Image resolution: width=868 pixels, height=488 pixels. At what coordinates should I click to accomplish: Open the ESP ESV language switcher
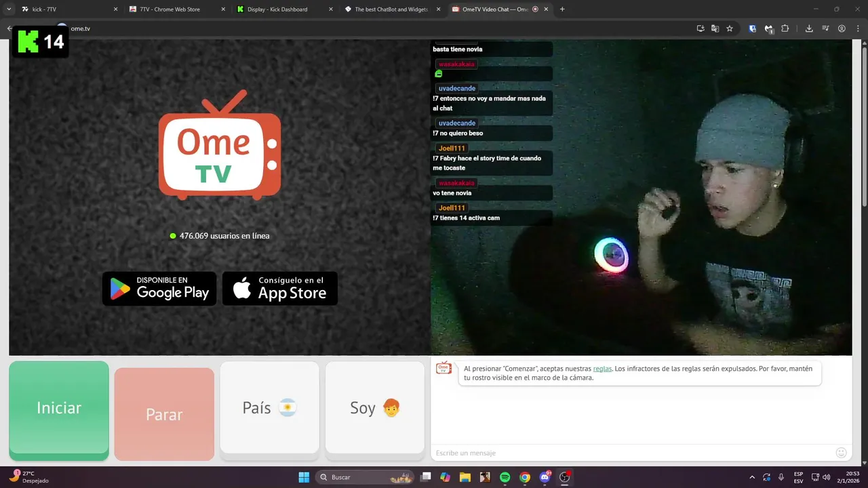(x=799, y=477)
